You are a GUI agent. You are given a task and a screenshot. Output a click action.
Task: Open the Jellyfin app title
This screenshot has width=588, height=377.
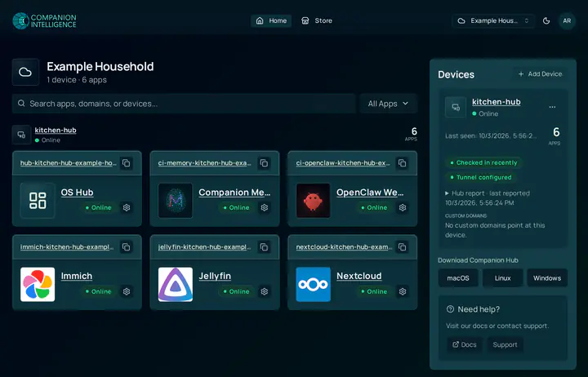[215, 276]
